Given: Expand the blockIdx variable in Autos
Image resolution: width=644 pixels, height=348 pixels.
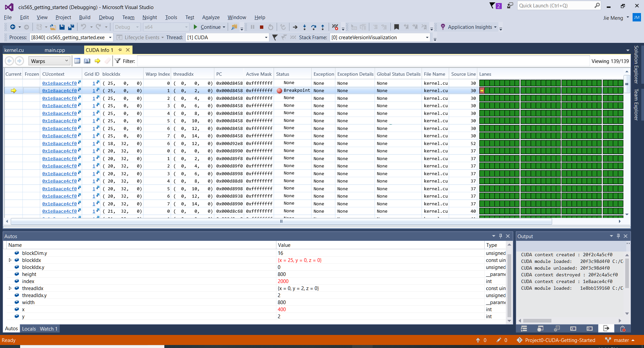Looking at the screenshot, I should click(x=10, y=260).
